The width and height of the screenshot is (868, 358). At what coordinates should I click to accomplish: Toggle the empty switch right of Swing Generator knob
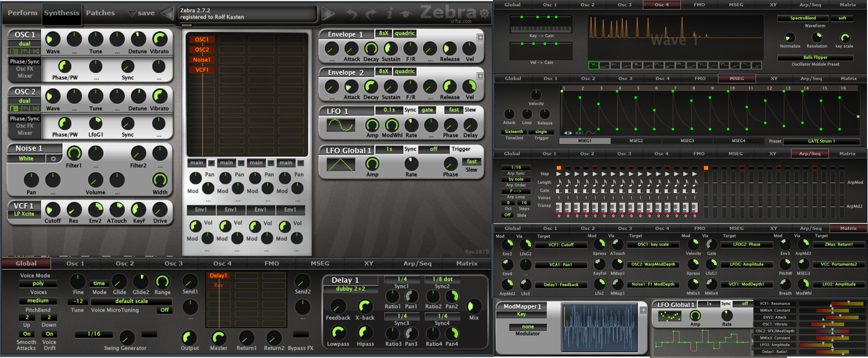[x=149, y=334]
